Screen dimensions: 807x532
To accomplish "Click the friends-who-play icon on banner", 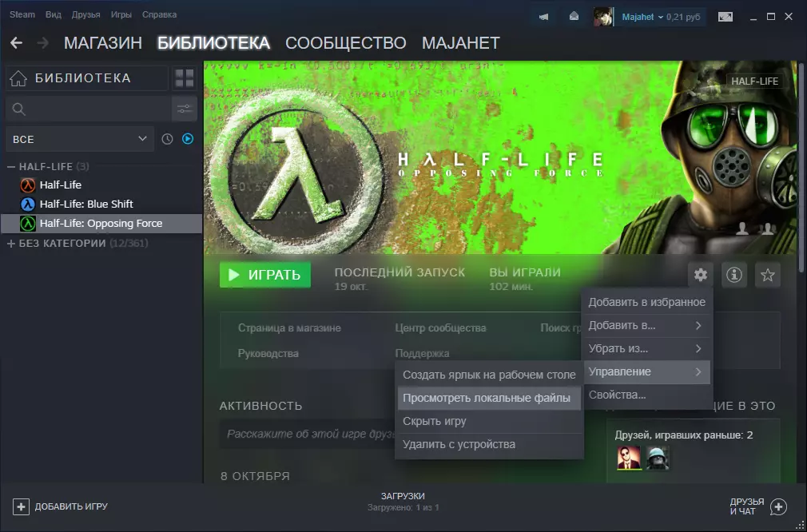I will (x=767, y=228).
